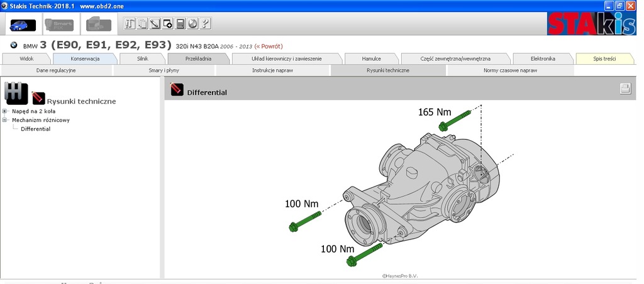Viewport: 644px width, 284px height.
Task: Open the Differential tree entry
Action: [36, 129]
